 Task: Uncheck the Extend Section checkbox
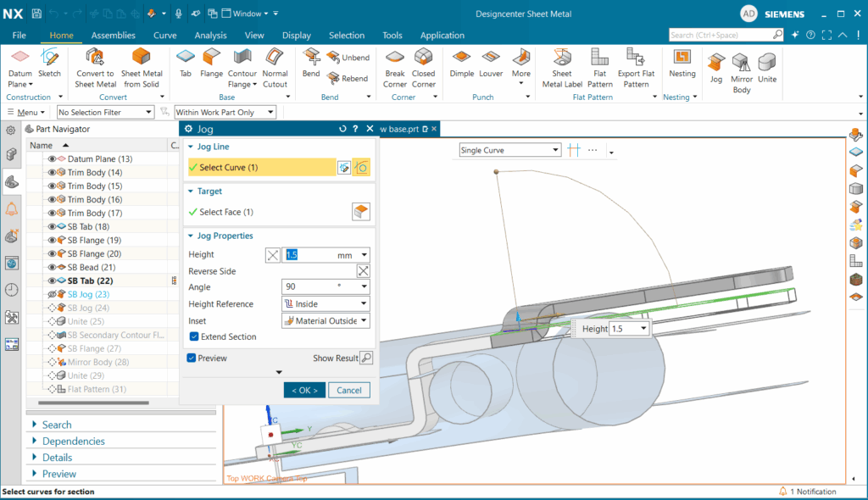pos(194,336)
